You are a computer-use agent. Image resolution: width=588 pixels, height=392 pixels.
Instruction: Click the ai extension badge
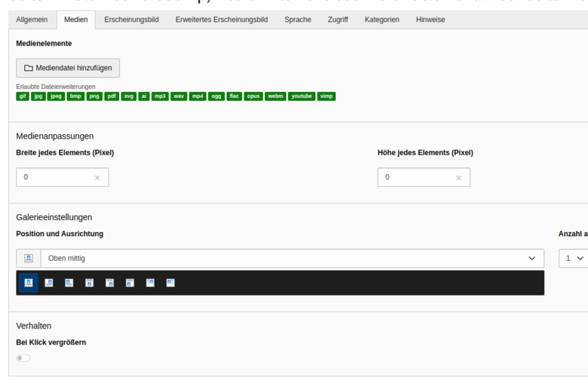144,96
